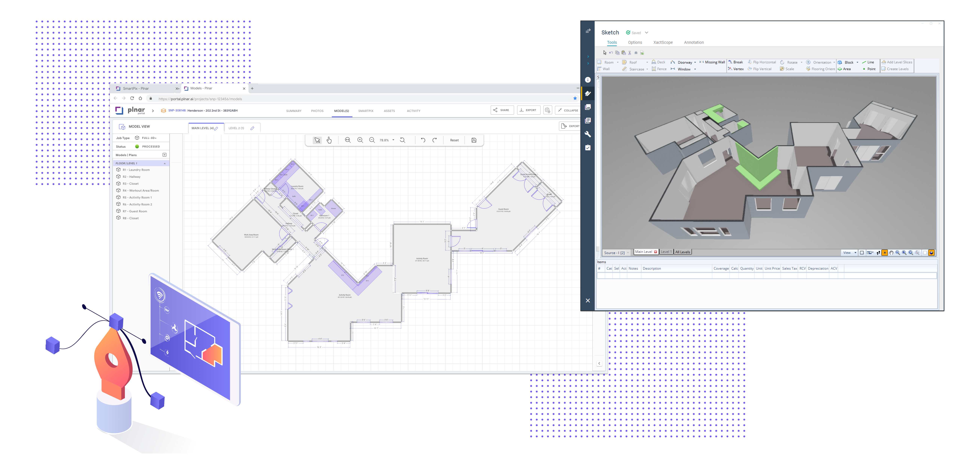Switch to the SUMMARY tab in Plnar
The height and width of the screenshot is (474, 980).
(x=294, y=111)
